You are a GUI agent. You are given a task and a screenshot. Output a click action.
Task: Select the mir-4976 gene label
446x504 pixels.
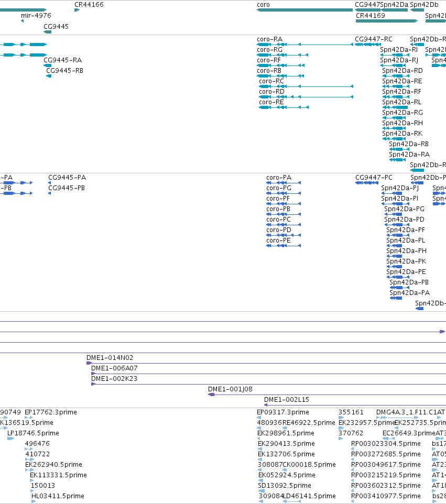click(36, 15)
